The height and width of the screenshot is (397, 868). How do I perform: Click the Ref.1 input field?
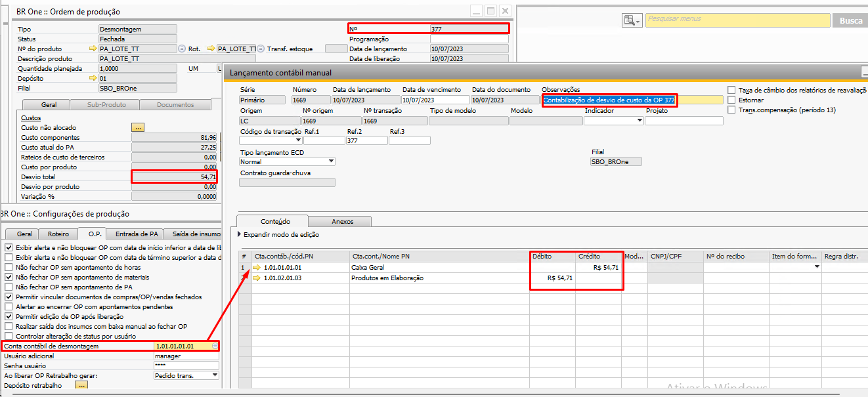pos(324,140)
